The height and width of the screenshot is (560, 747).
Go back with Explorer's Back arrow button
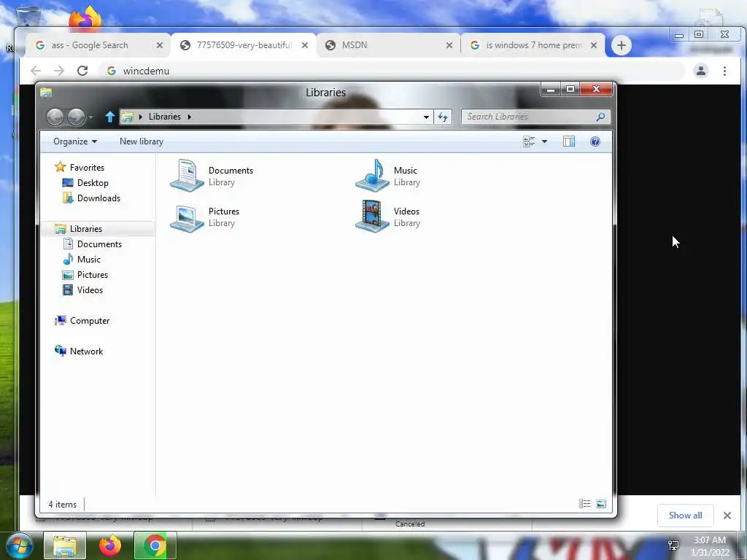(x=55, y=117)
